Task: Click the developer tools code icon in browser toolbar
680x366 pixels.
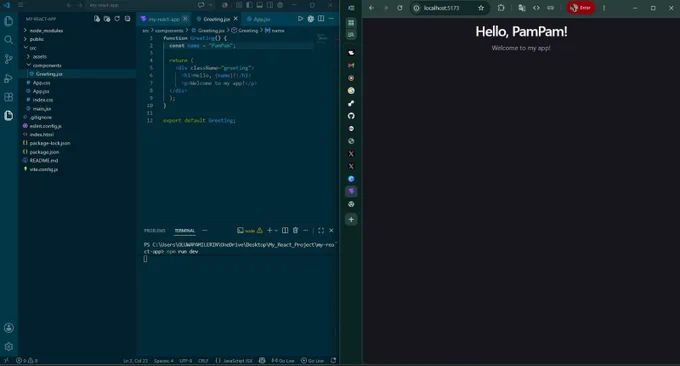Action: click(x=536, y=8)
